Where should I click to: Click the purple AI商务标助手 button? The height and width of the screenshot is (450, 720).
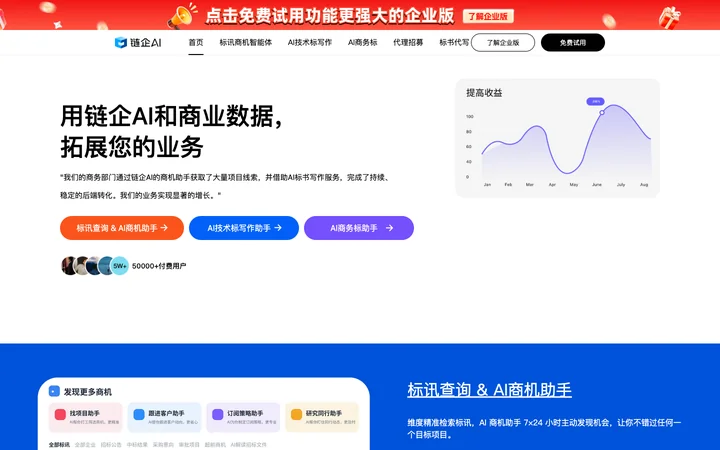[359, 228]
